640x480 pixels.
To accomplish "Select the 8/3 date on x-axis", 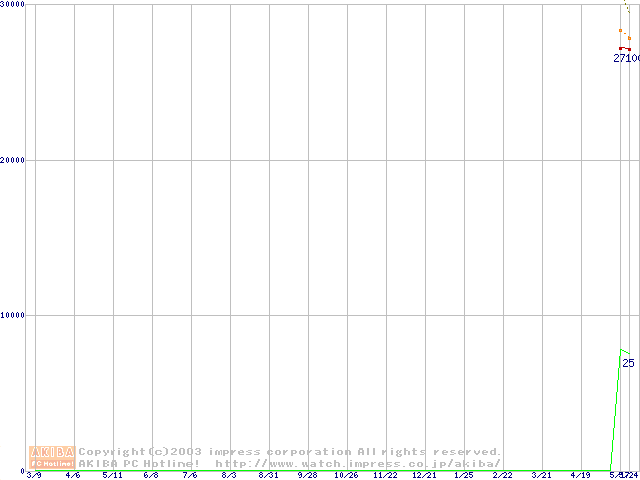I will (x=229, y=475).
